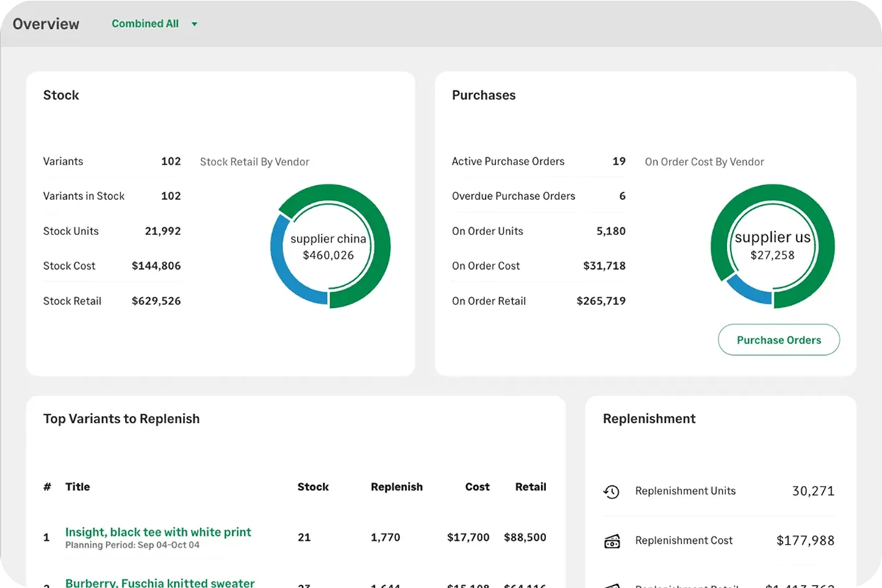Sort table by Replenish column header
The width and height of the screenshot is (882, 588).
point(396,487)
